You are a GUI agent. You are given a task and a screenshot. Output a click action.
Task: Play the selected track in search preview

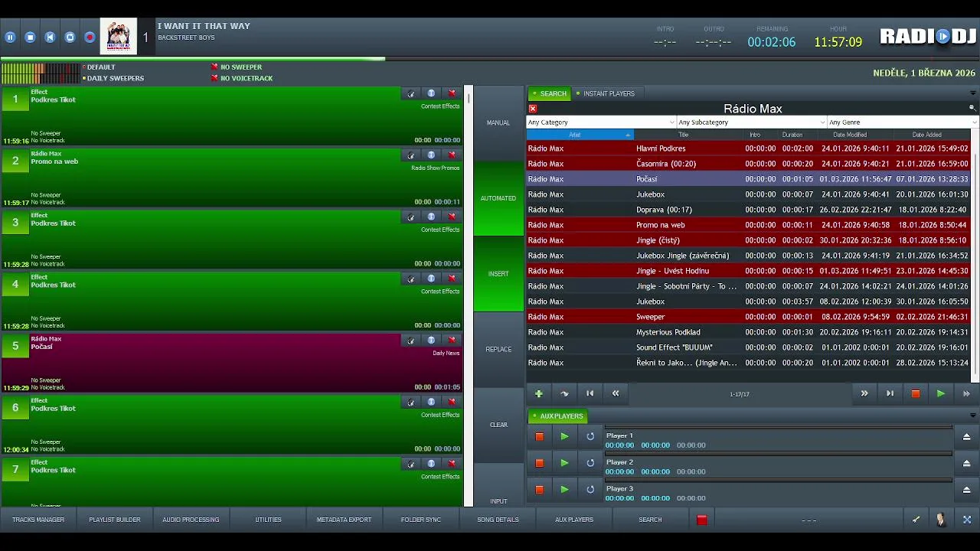[940, 393]
